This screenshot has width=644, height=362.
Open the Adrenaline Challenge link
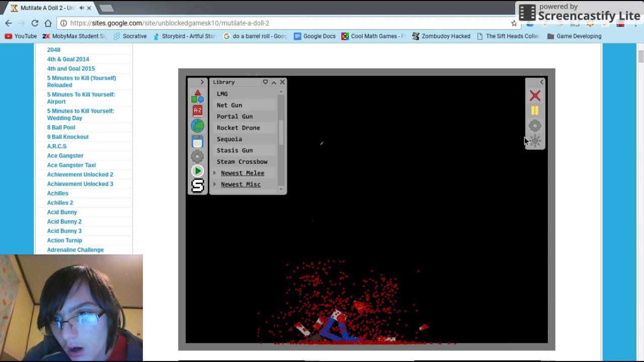click(75, 250)
